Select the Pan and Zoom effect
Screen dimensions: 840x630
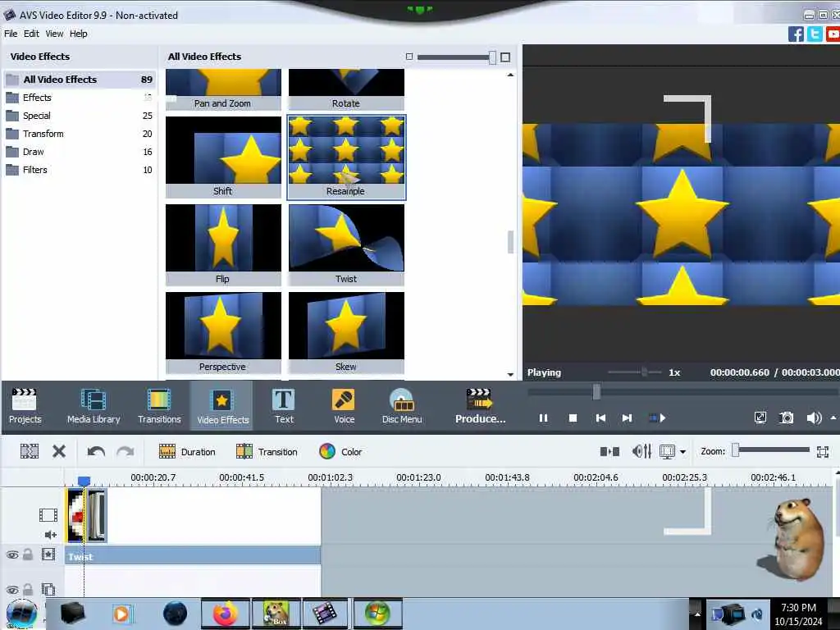point(223,89)
